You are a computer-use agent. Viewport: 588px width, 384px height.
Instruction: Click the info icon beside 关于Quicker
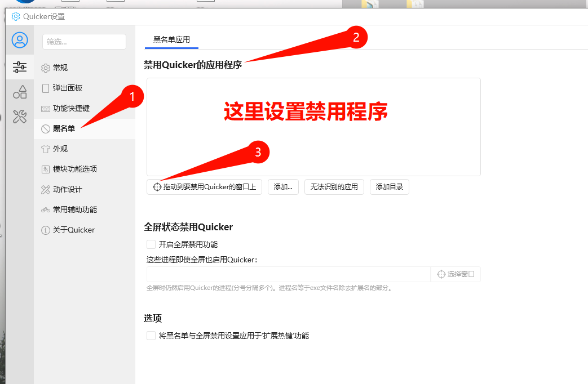[x=45, y=230]
